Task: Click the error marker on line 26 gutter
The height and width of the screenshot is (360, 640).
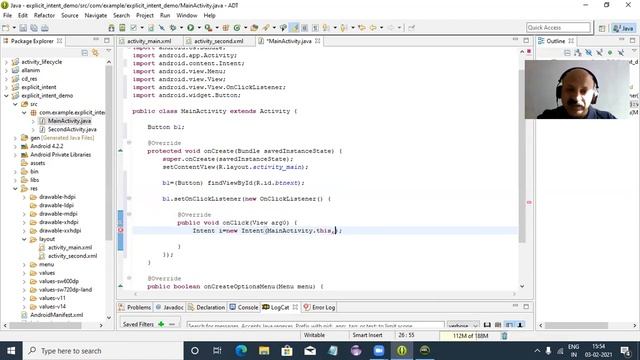Action: [120, 231]
